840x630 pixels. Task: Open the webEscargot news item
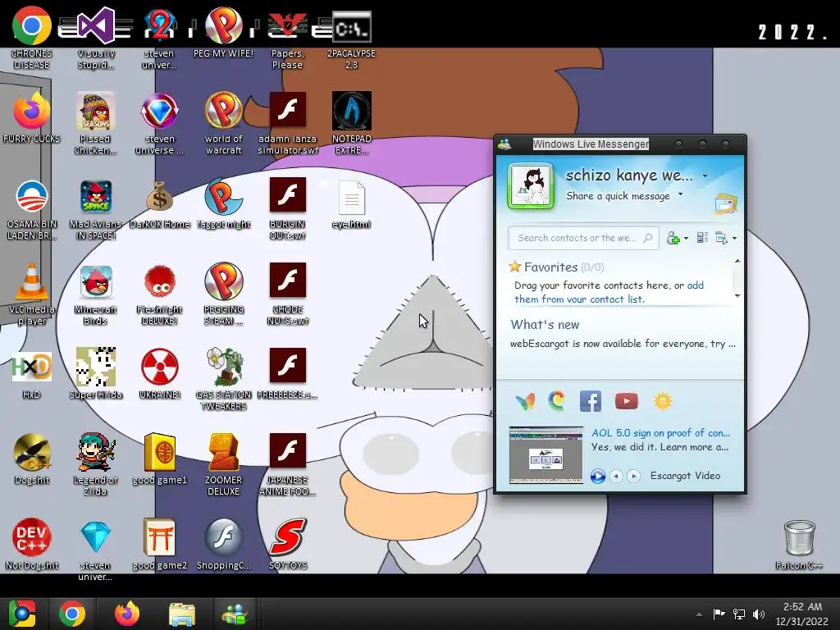[623, 344]
